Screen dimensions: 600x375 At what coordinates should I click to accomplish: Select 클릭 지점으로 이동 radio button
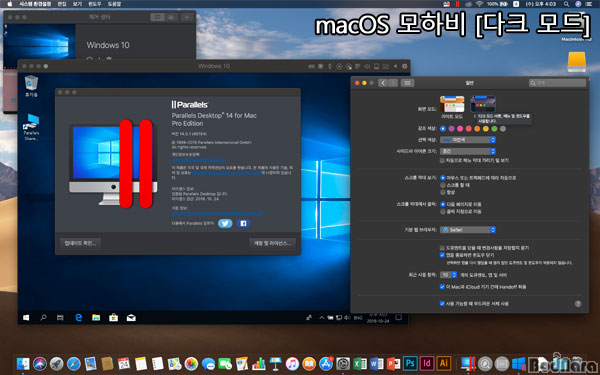coord(443,211)
